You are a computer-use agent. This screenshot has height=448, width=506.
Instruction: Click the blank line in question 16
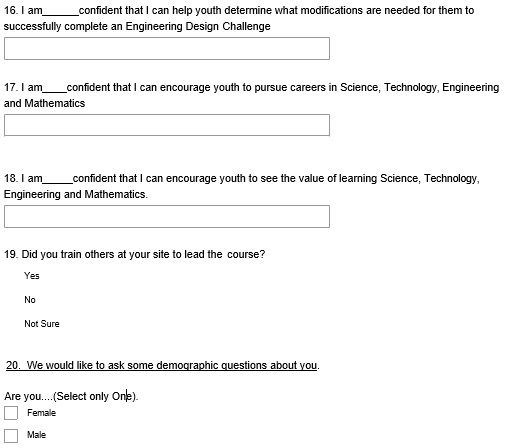click(x=61, y=13)
